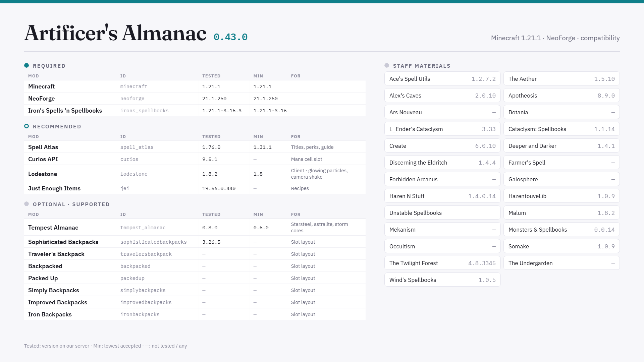Click the Iron Backpacks mod name

(x=50, y=314)
